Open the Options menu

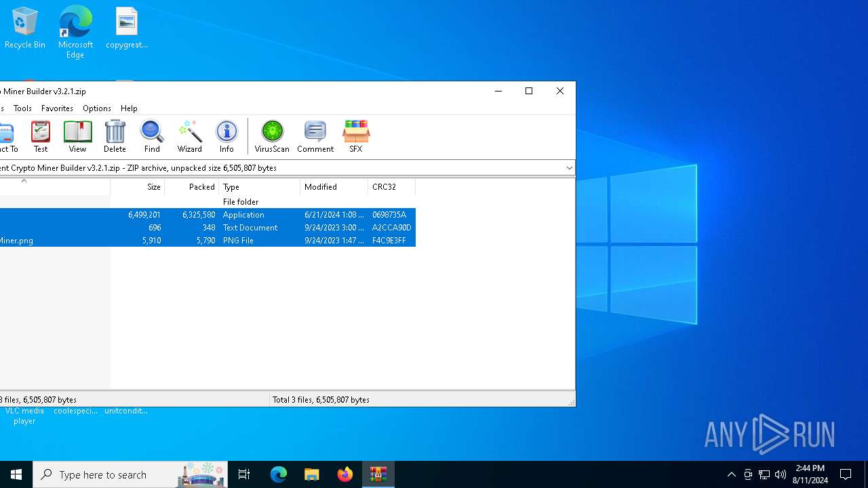(97, 108)
